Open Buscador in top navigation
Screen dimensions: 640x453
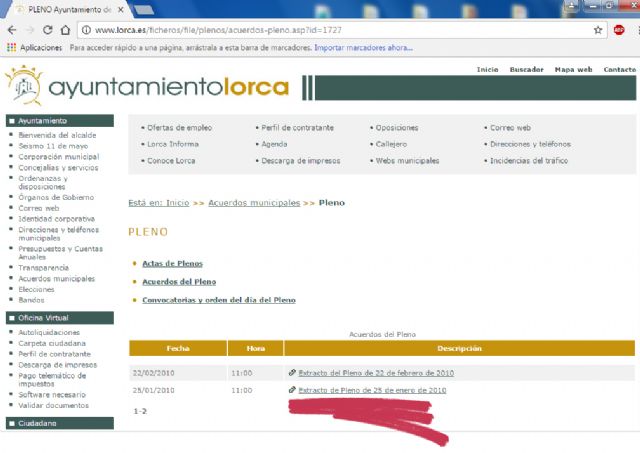click(526, 70)
